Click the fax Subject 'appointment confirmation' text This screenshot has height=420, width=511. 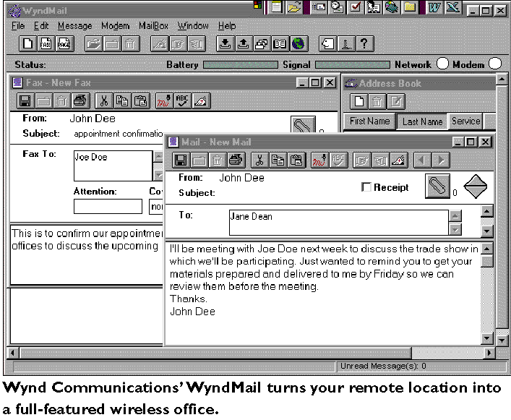[x=119, y=134]
